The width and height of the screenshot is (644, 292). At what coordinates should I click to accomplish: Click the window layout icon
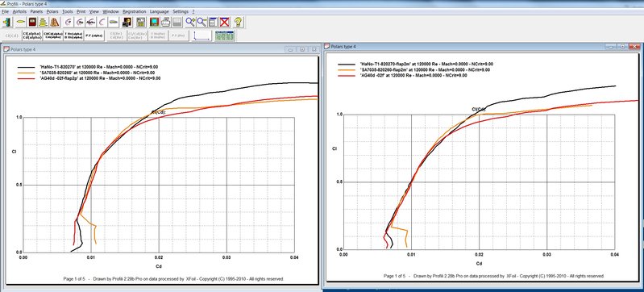pyautogui.click(x=213, y=22)
